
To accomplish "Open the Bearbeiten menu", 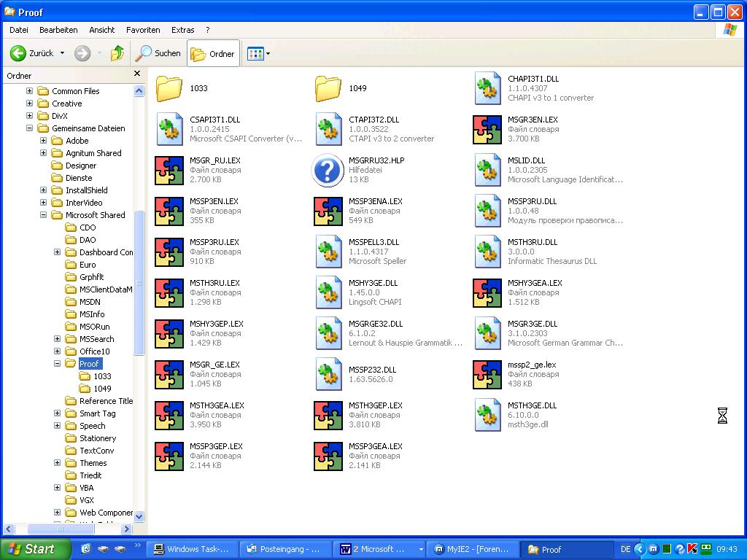I will [58, 30].
